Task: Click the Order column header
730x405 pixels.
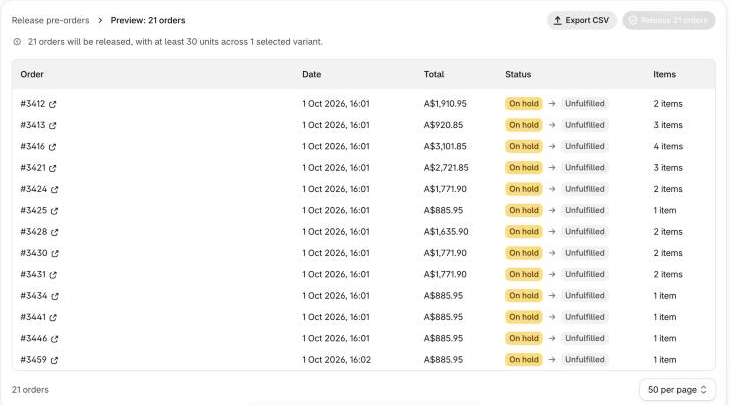Action: 32,74
